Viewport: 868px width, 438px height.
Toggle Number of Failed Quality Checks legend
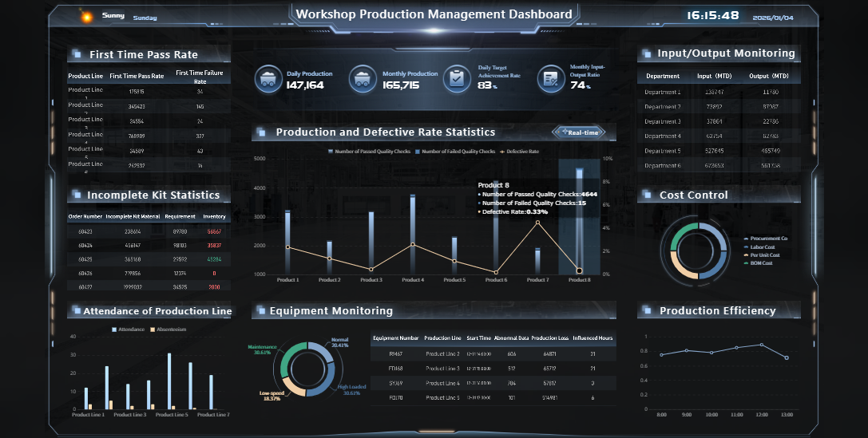455,152
